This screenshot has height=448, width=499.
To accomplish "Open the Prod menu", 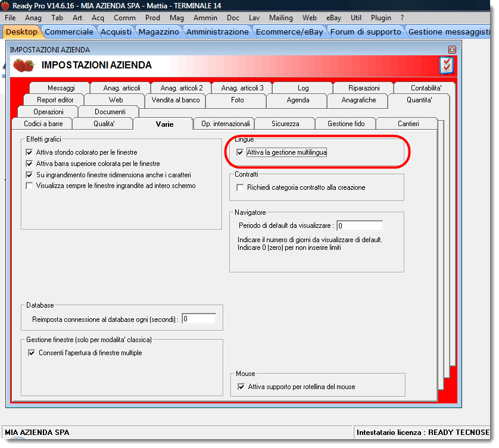I will (152, 18).
